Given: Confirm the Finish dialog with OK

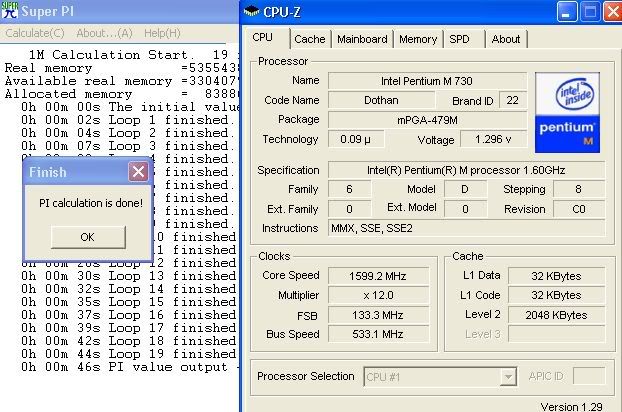Looking at the screenshot, I should pos(88,237).
